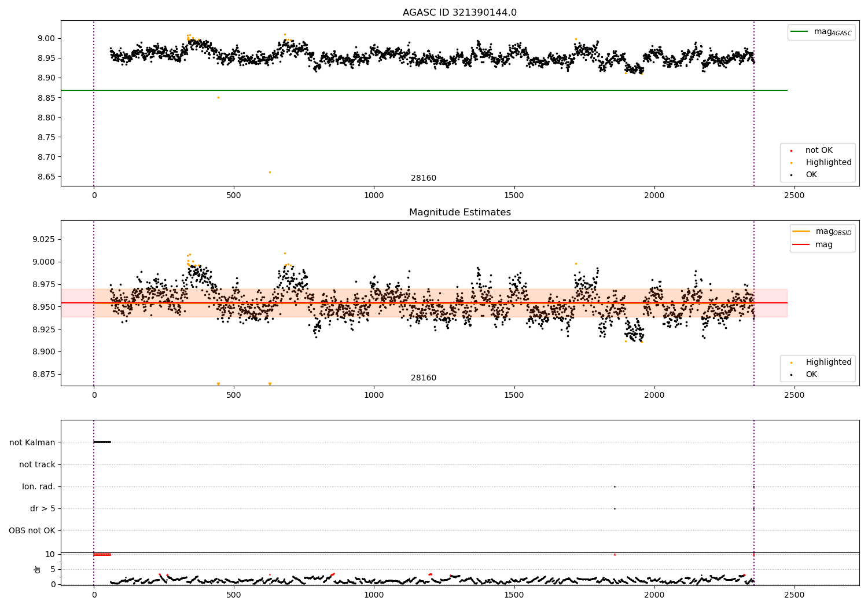
Task: Click the orange 'Highlighted' marker in top legend
Action: click(791, 163)
